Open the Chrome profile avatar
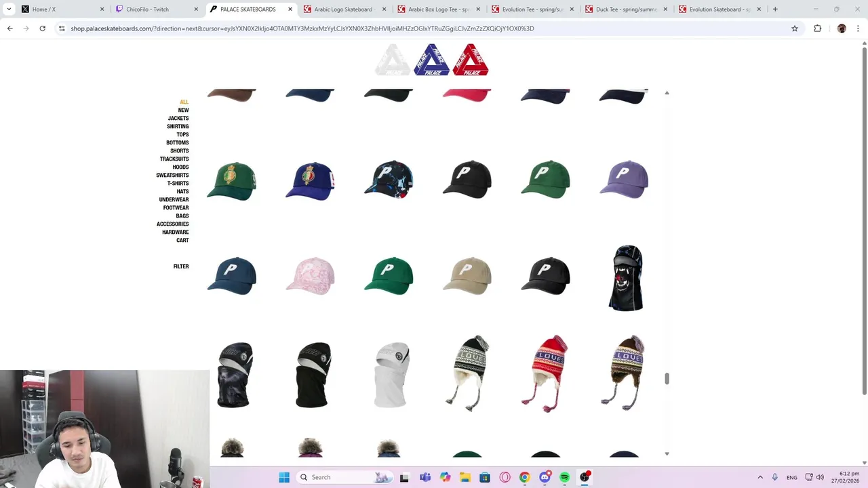Screen dimensions: 868x488 point(842,28)
